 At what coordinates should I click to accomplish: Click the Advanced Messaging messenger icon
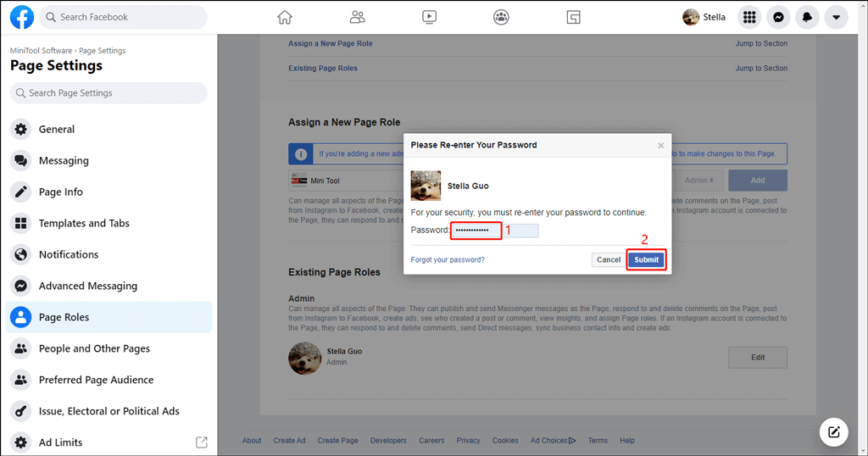tap(20, 286)
